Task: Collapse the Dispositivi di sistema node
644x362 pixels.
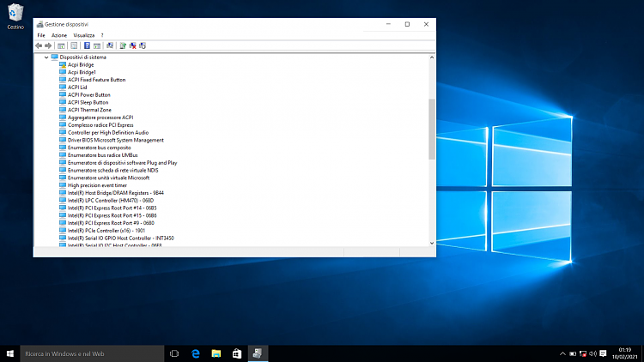Action: [46, 57]
